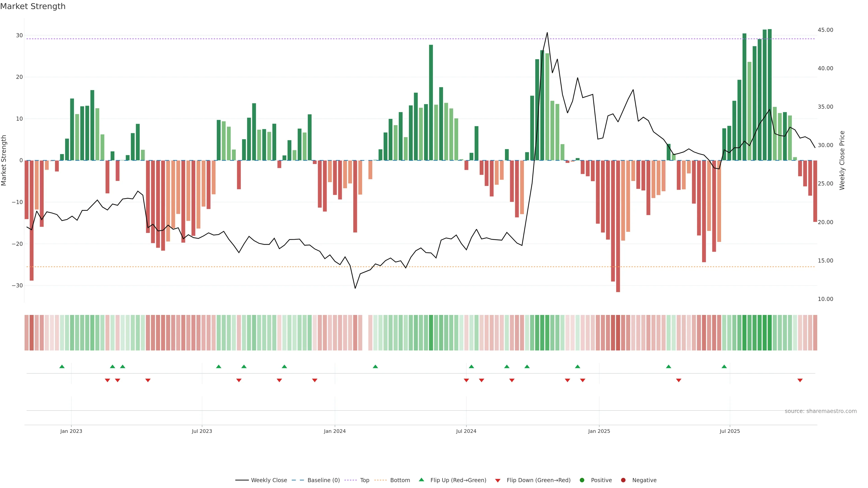Click the green Flip Up triangle in the legend

[421, 480]
